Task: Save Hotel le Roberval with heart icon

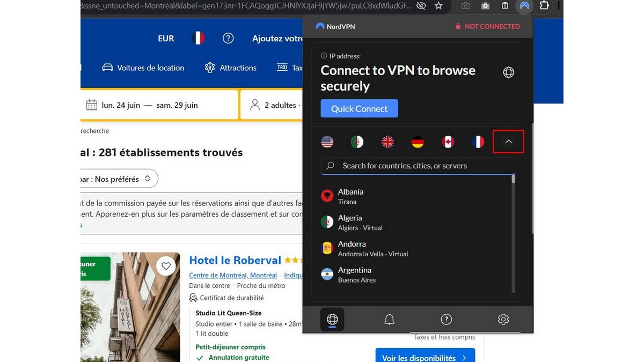Action: (x=166, y=266)
